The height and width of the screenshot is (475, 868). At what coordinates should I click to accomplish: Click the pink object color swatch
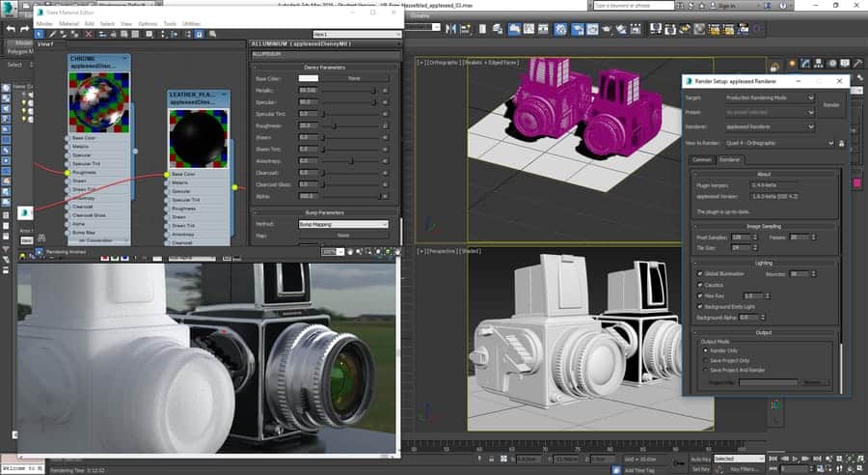pos(857,183)
